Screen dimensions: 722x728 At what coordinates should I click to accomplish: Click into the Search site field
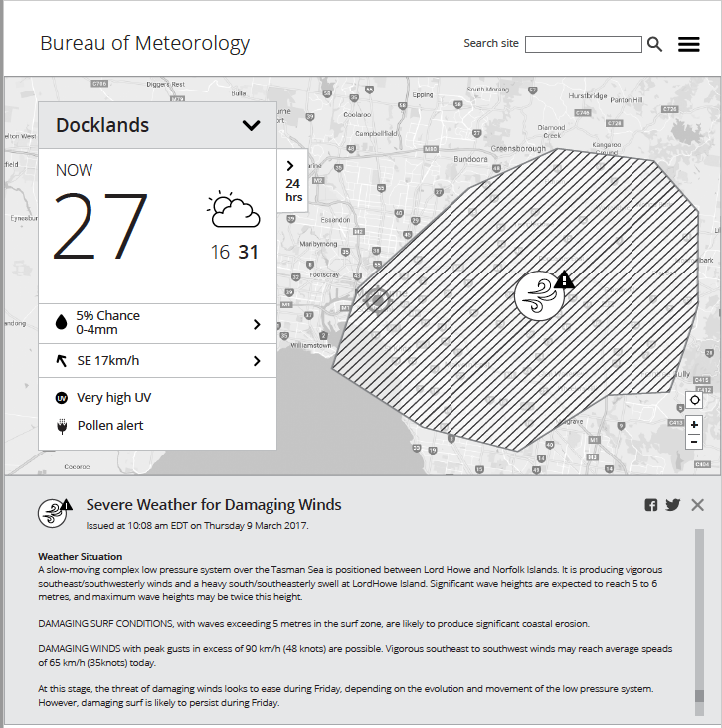point(584,44)
